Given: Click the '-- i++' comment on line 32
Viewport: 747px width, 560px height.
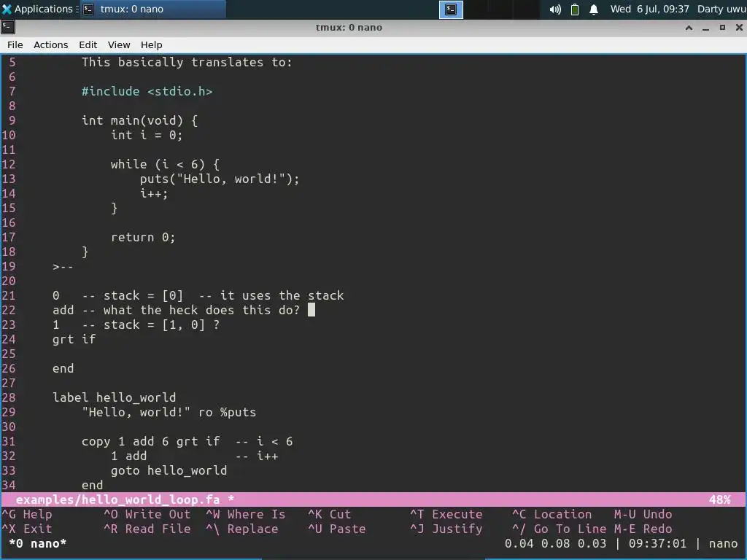Looking at the screenshot, I should [257, 456].
